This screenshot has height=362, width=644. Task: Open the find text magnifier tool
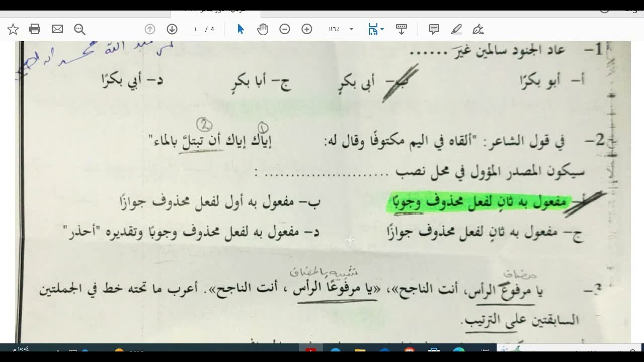tap(79, 29)
